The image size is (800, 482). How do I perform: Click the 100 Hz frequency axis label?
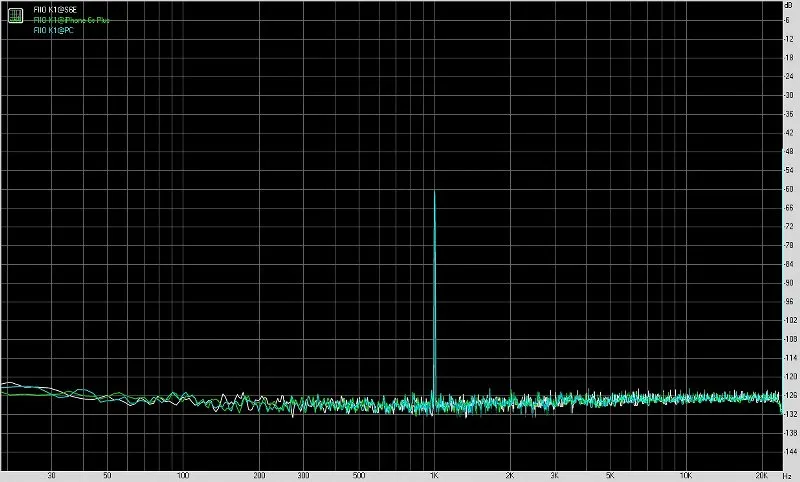coord(183,475)
